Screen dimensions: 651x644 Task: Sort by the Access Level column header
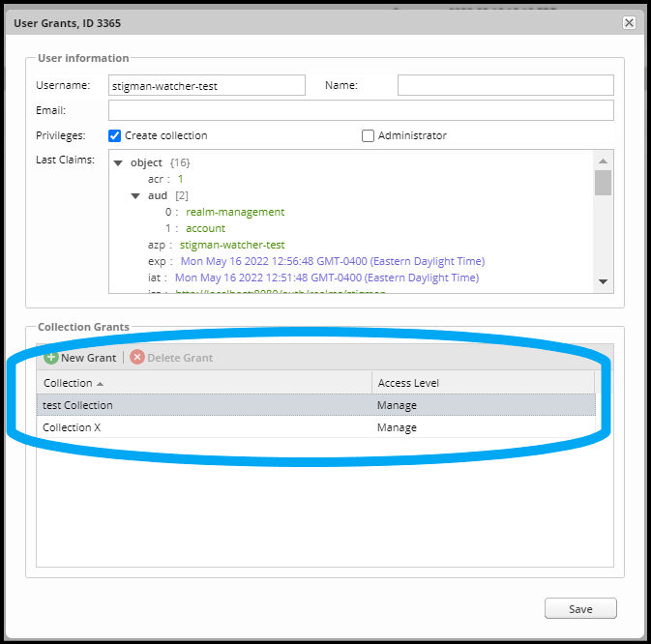click(x=484, y=383)
